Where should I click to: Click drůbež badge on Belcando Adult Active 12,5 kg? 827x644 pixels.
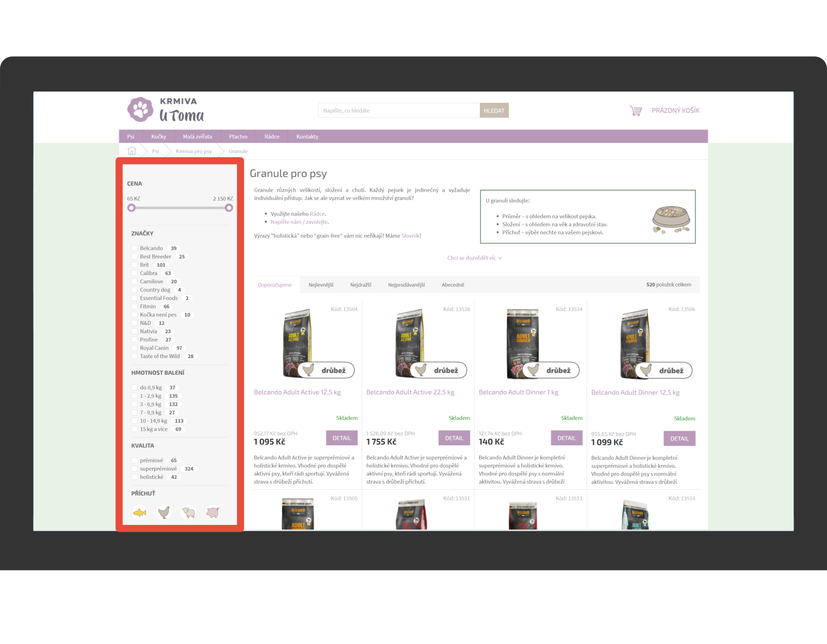point(326,370)
